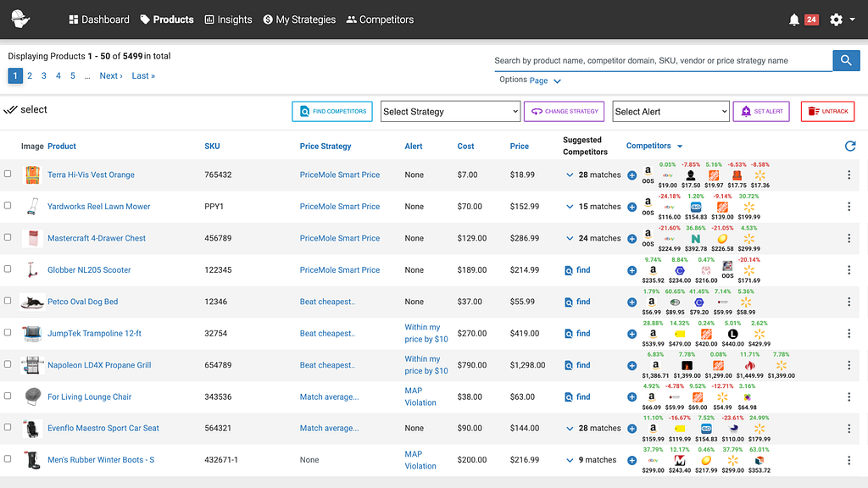Open the kebab menu for Terra Hi-Vis Vest

point(849,175)
